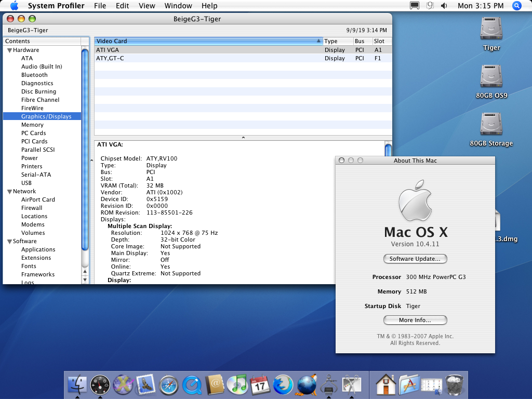
Task: Open the System Profiler application menu
Action: tap(56, 6)
